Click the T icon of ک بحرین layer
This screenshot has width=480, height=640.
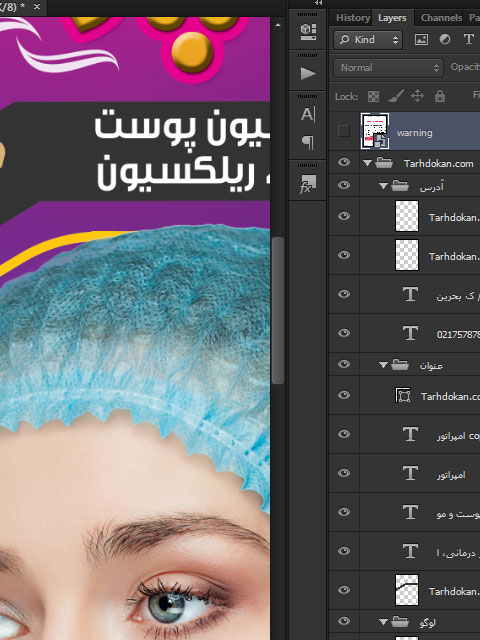pos(410,294)
